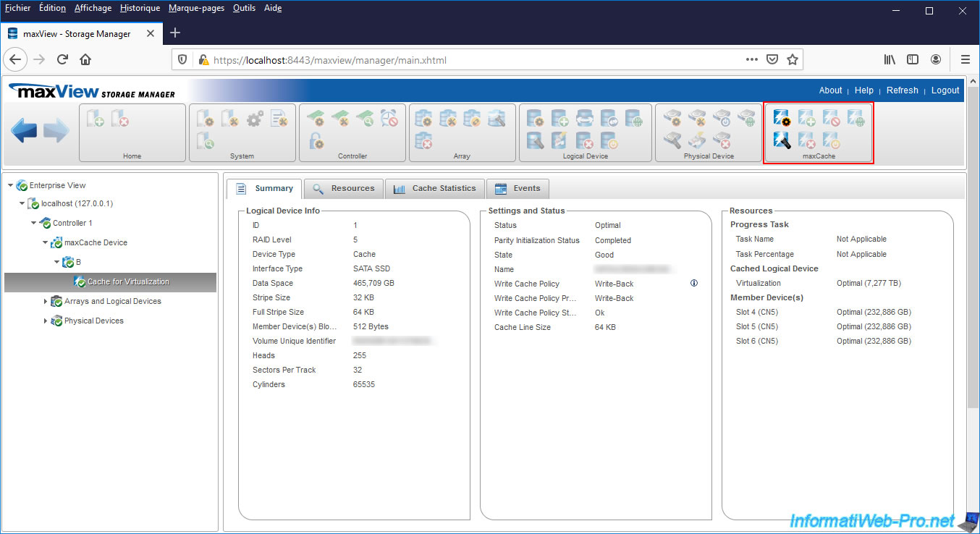This screenshot has width=980, height=534.
Task: Open the Cache Statistics tab
Action: click(x=434, y=188)
